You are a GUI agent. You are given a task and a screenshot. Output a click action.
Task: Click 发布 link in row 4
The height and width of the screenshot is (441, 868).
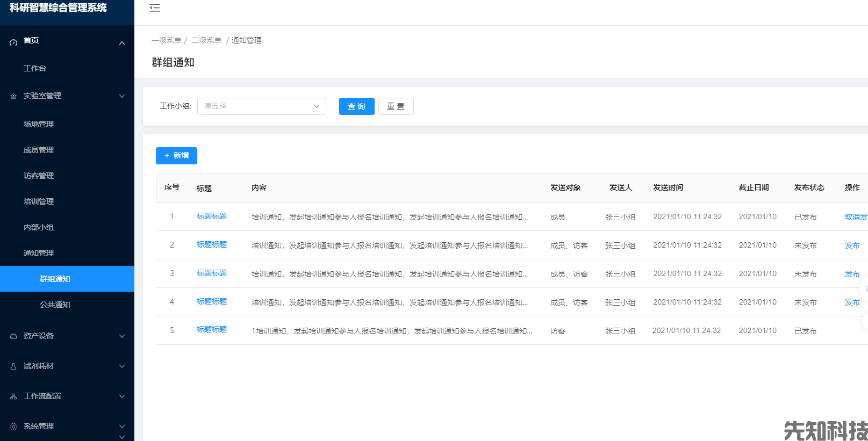tap(852, 302)
